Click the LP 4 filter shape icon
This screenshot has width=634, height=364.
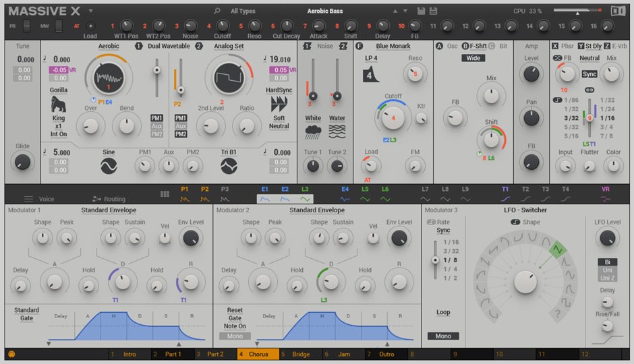click(x=371, y=73)
